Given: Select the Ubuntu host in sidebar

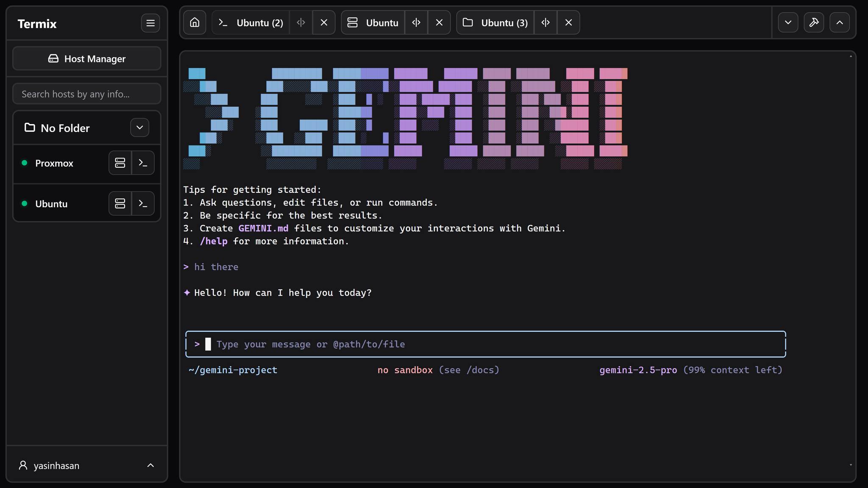Looking at the screenshot, I should [51, 204].
